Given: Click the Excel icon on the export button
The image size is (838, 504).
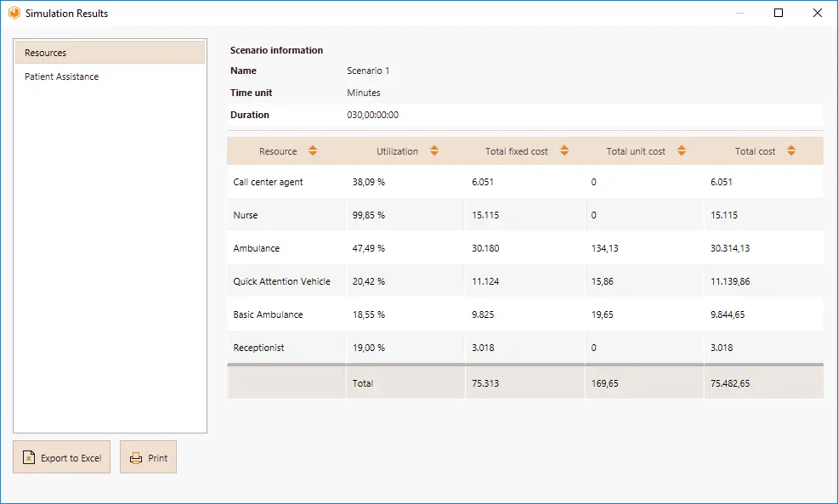Looking at the screenshot, I should [29, 457].
